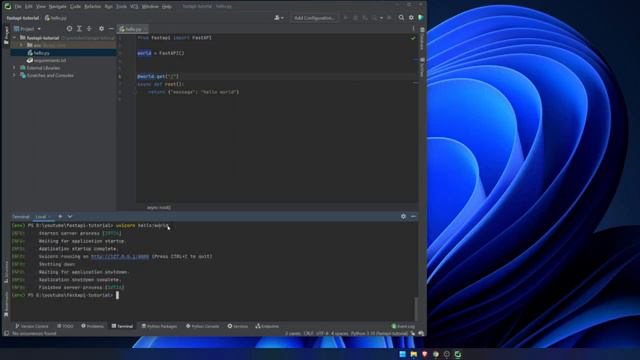Open the Code menu
Image resolution: width=640 pixels, height=360 pixels.
coord(75,7)
